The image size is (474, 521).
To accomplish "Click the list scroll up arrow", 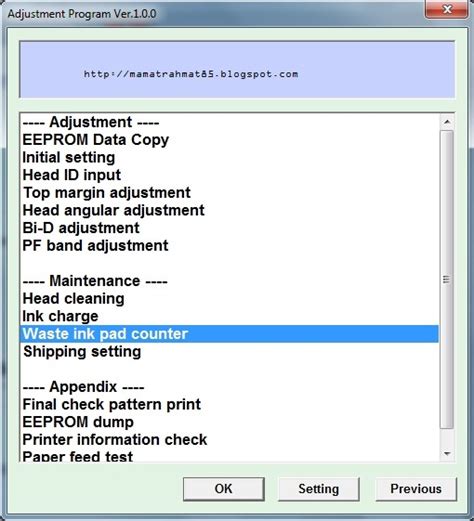I will (447, 122).
